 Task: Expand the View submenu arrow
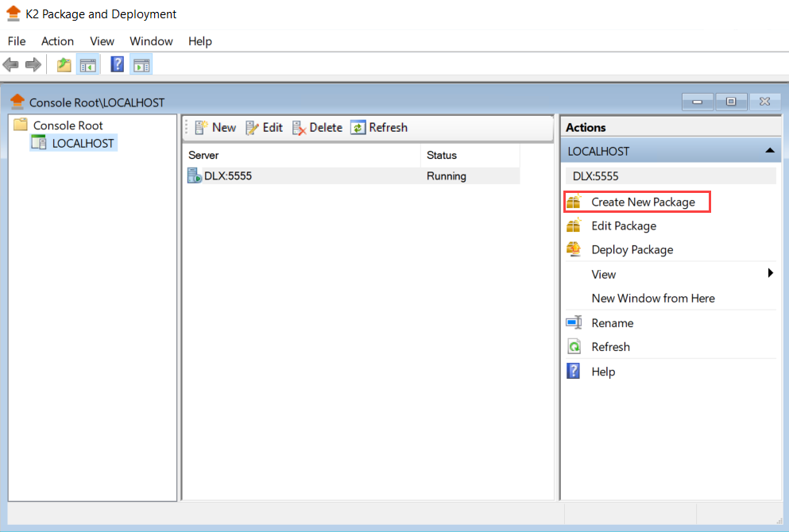pos(770,274)
